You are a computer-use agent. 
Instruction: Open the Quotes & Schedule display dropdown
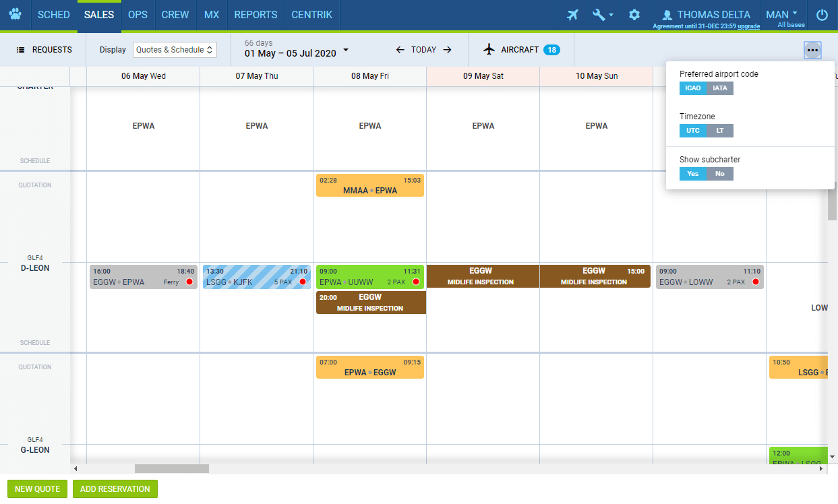pyautogui.click(x=175, y=50)
